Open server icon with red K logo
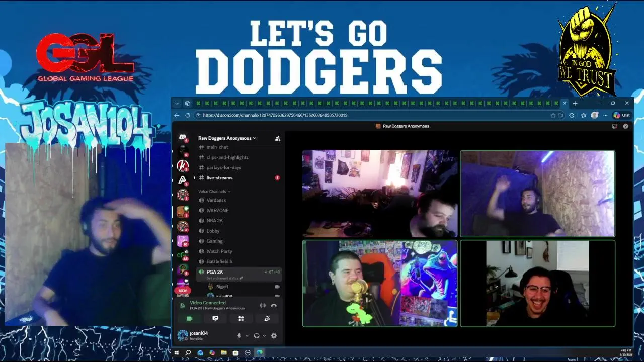Image resolution: width=644 pixels, height=362 pixels. click(183, 165)
